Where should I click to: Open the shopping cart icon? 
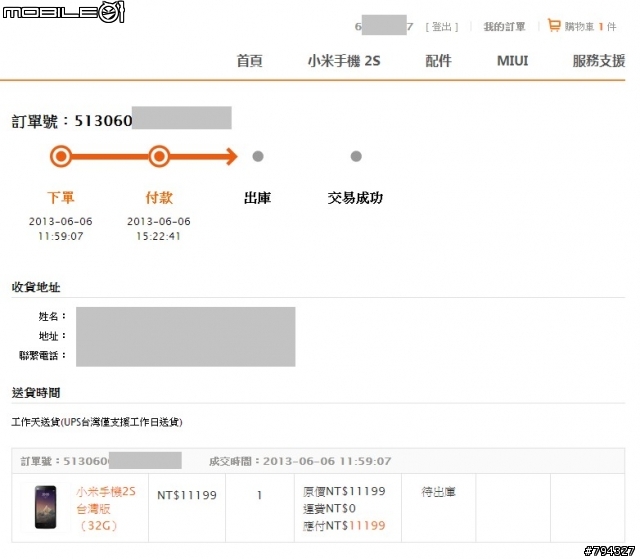coord(553,26)
